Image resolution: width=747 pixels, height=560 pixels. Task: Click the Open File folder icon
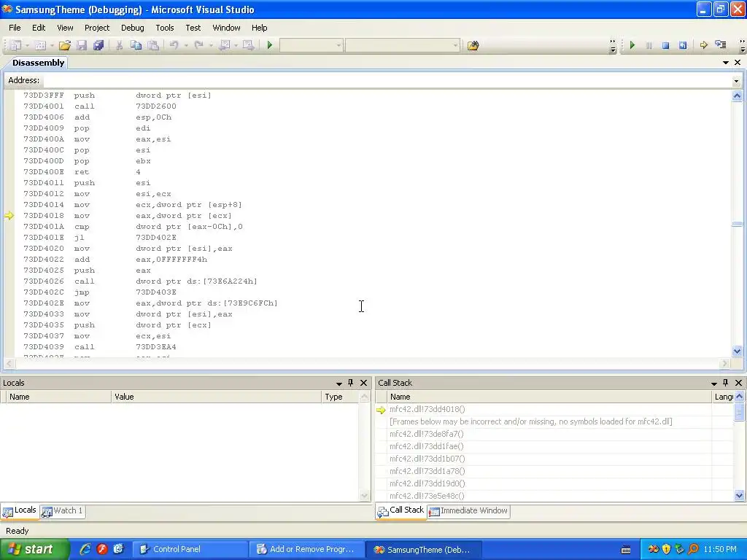click(65, 45)
